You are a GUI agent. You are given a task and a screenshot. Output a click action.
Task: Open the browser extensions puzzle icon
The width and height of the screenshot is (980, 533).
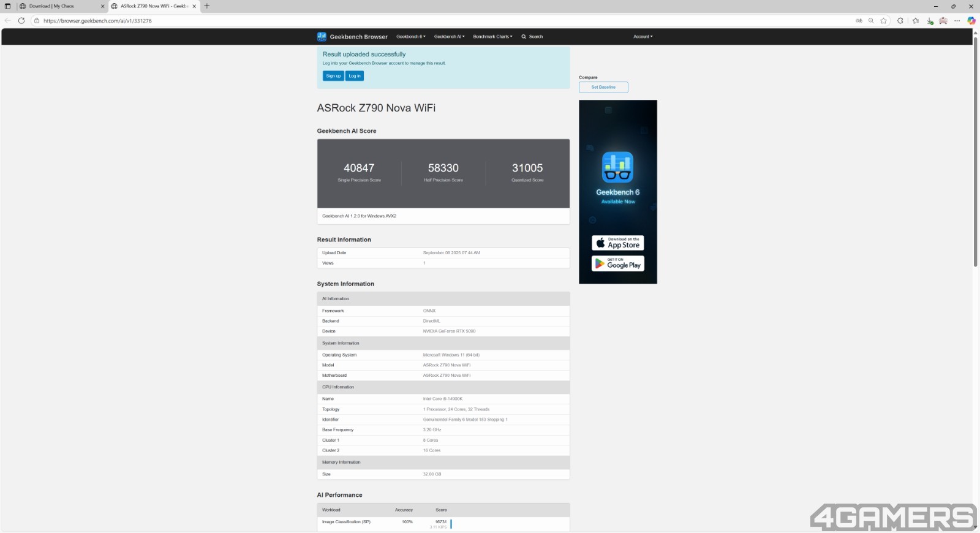(900, 21)
